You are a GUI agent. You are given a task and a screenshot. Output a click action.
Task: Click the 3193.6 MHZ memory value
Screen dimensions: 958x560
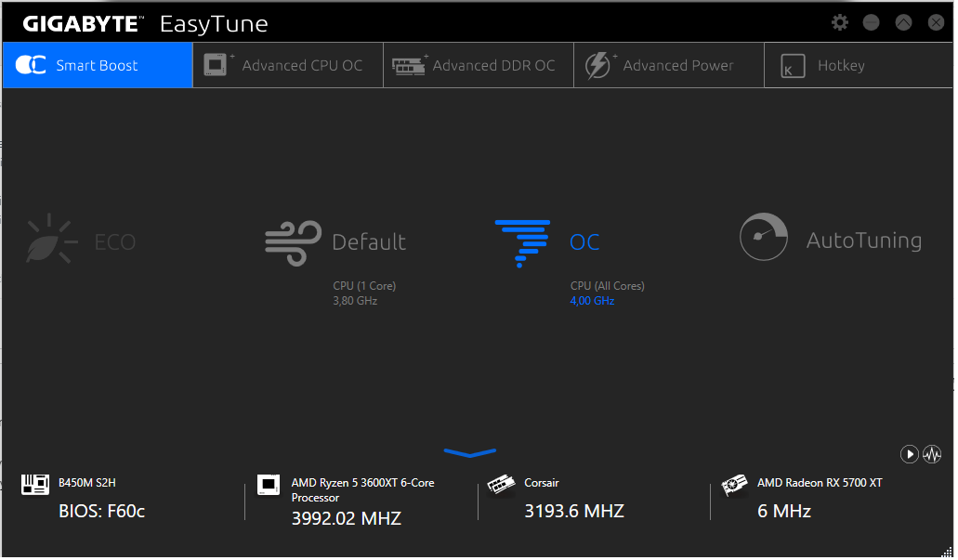[x=574, y=511]
